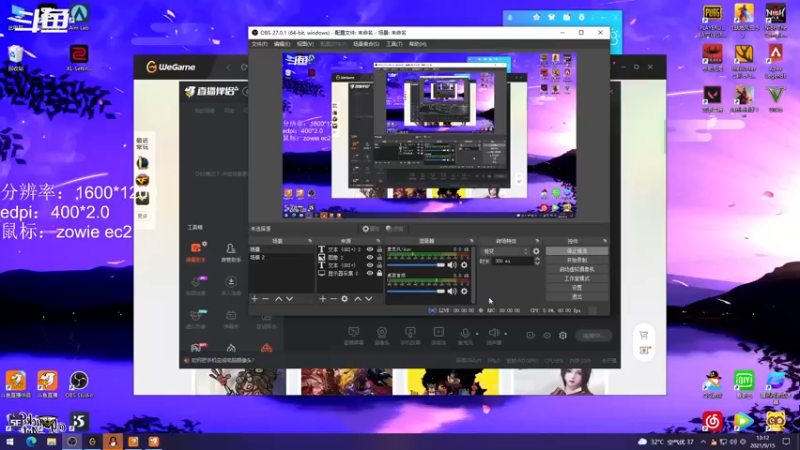
Task: Pop out the 控件 dock panel
Action: pos(605,241)
